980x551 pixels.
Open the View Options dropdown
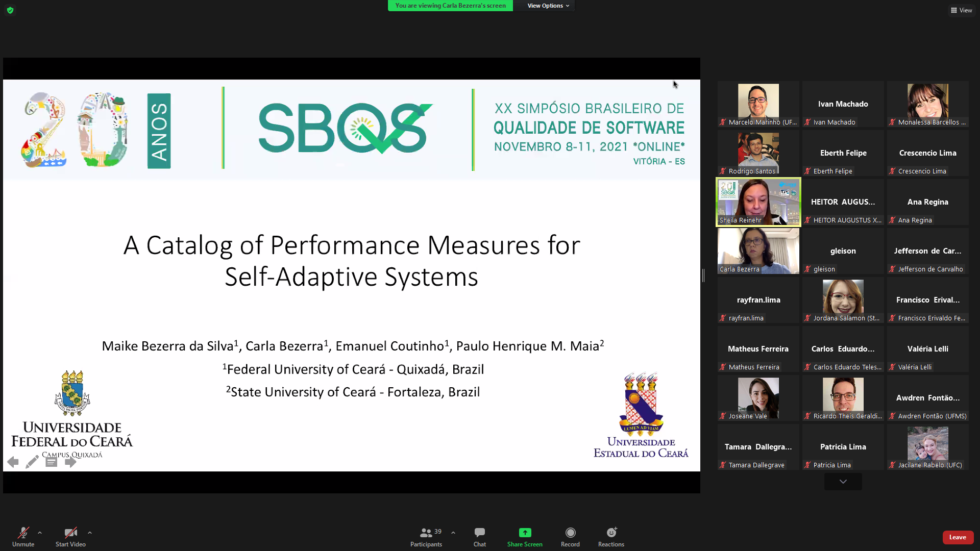[x=548, y=6]
